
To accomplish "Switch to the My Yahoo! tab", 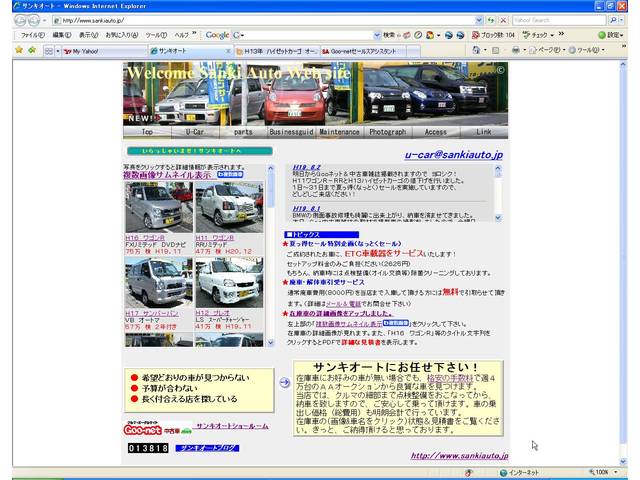I will (105, 51).
